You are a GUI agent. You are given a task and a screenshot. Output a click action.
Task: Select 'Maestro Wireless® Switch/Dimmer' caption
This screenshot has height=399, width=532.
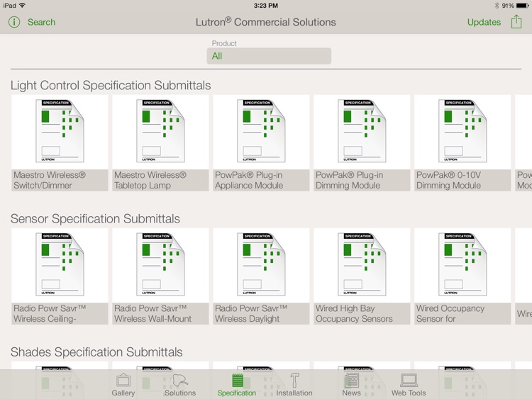pyautogui.click(x=60, y=180)
